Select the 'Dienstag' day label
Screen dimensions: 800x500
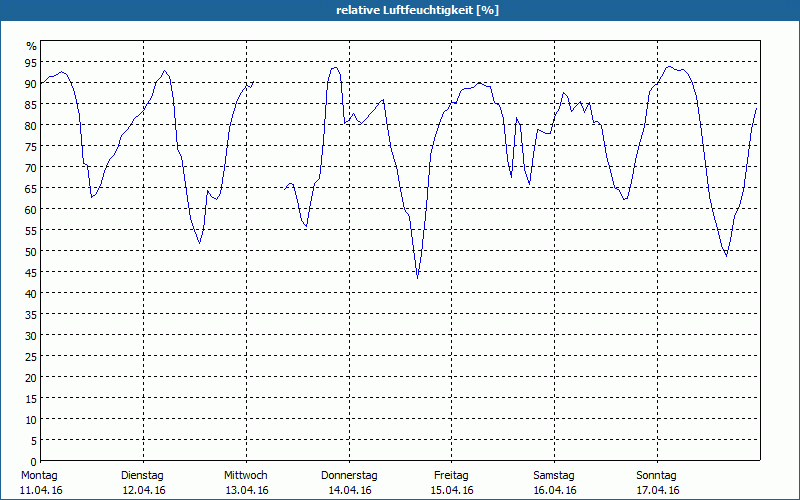142,475
